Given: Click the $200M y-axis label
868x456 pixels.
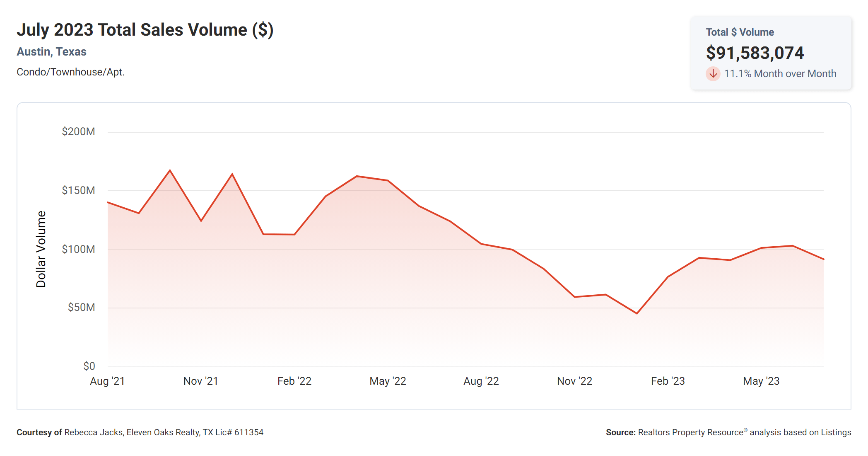Looking at the screenshot, I should click(x=78, y=132).
